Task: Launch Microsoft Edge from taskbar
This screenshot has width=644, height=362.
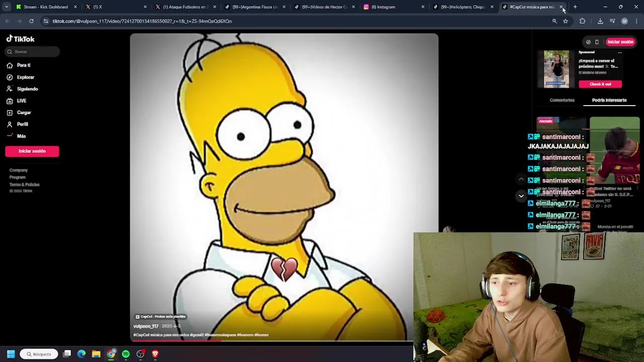Action: (82, 354)
